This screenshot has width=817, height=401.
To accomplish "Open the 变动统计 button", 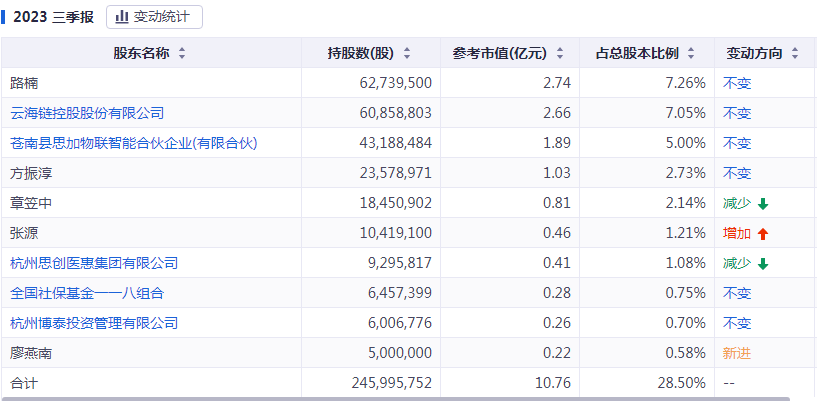I will (x=154, y=16).
